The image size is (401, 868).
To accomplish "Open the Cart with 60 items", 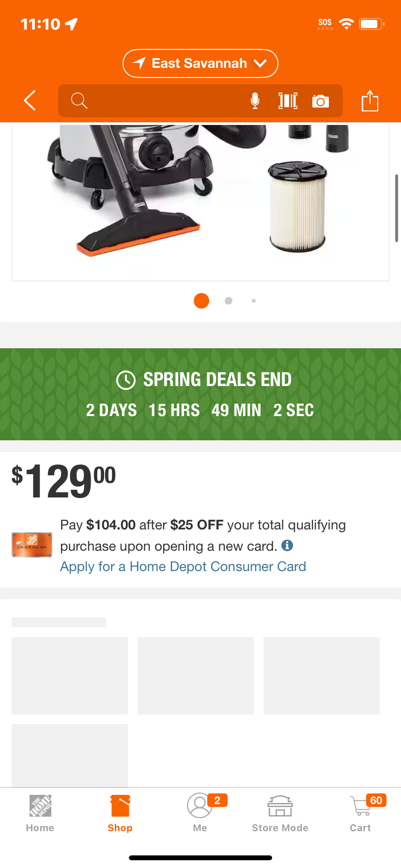I will pos(361,814).
